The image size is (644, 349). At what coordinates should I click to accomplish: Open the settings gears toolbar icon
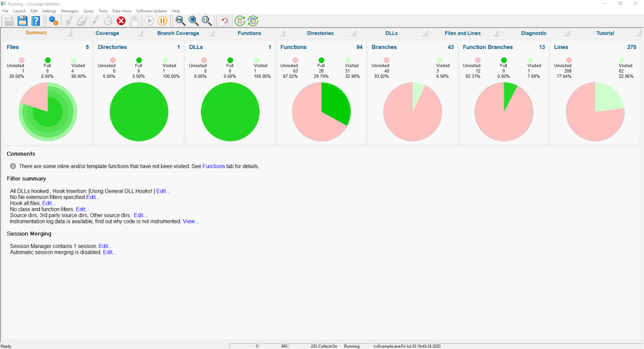[53, 21]
